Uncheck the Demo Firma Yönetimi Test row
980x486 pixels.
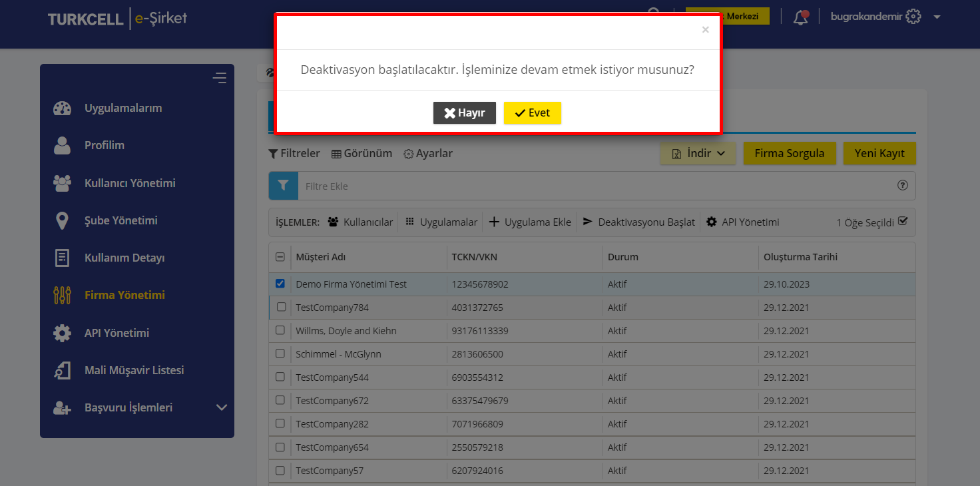[280, 284]
